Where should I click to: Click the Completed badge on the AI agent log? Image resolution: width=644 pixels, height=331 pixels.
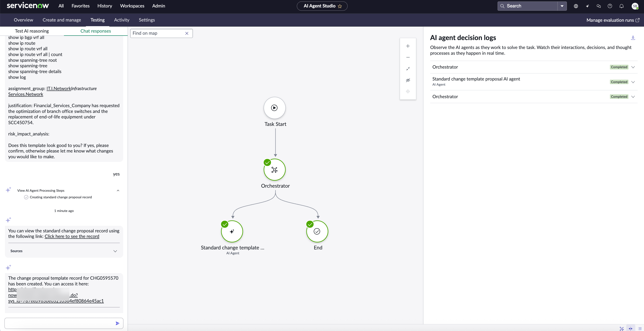pos(619,82)
